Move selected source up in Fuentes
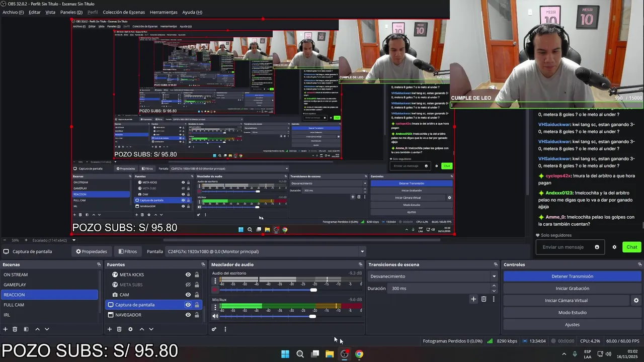 [141, 329]
